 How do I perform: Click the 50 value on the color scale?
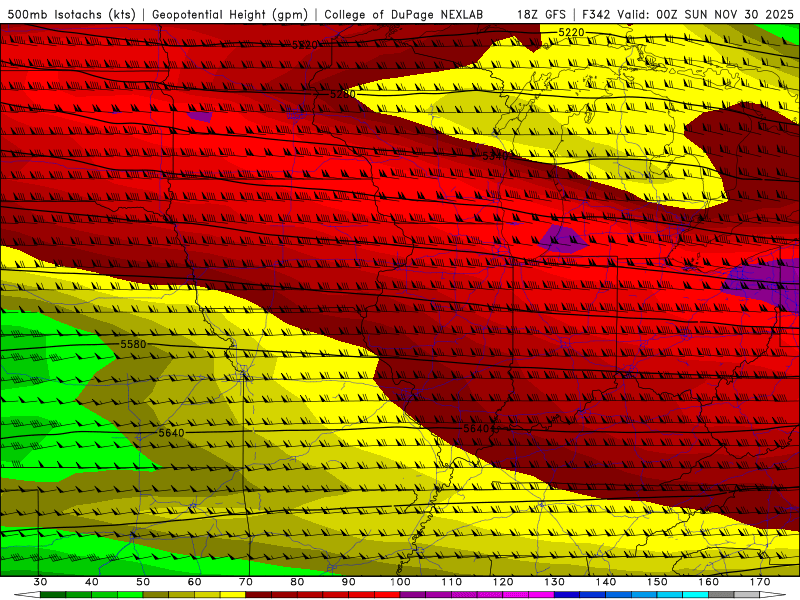tap(143, 582)
